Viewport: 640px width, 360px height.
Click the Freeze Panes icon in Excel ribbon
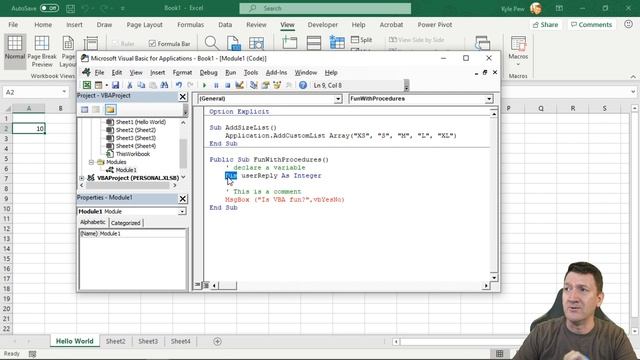pyautogui.click(x=337, y=43)
